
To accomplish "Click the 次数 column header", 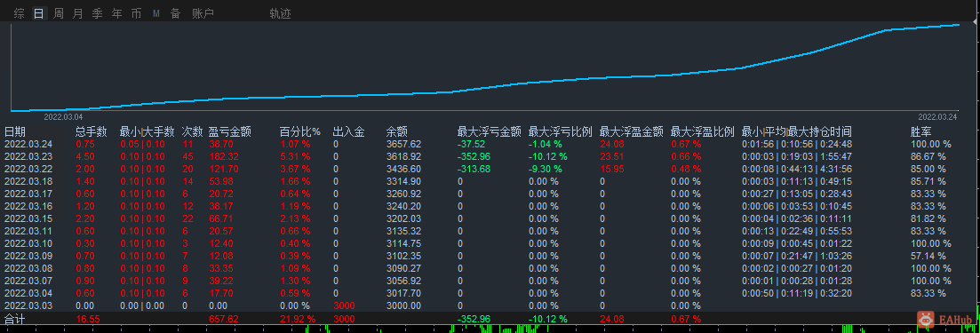I will click(193, 131).
